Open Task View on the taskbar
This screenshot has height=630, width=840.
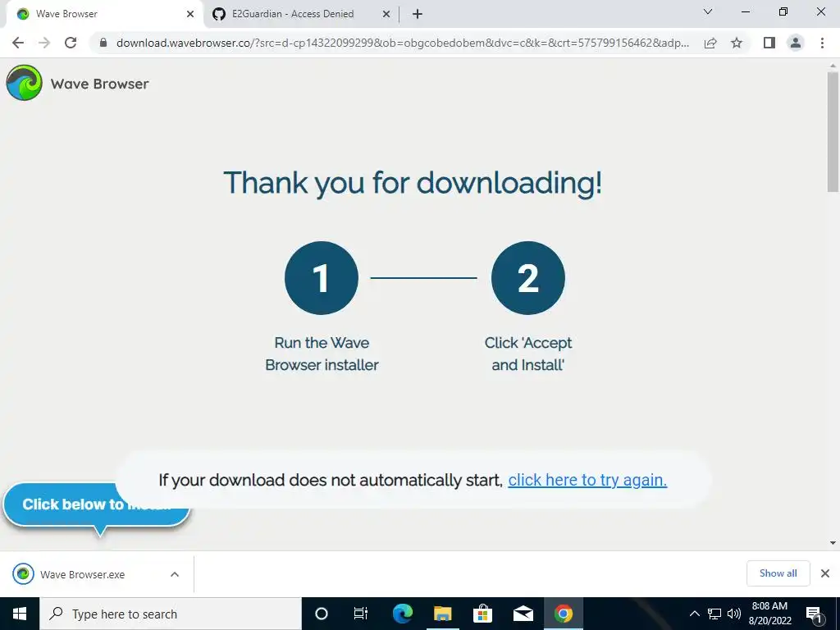coord(361,614)
